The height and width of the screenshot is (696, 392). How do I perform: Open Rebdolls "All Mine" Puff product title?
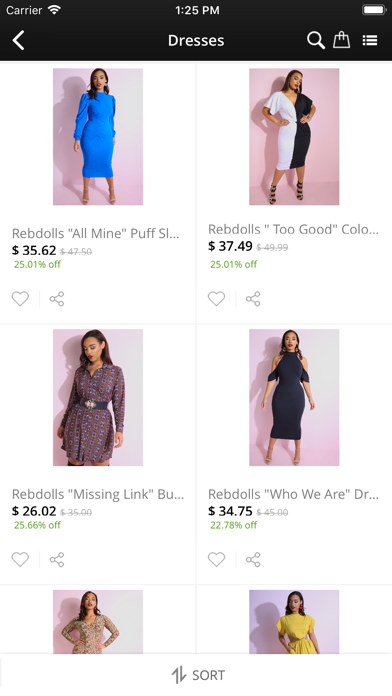pos(95,233)
